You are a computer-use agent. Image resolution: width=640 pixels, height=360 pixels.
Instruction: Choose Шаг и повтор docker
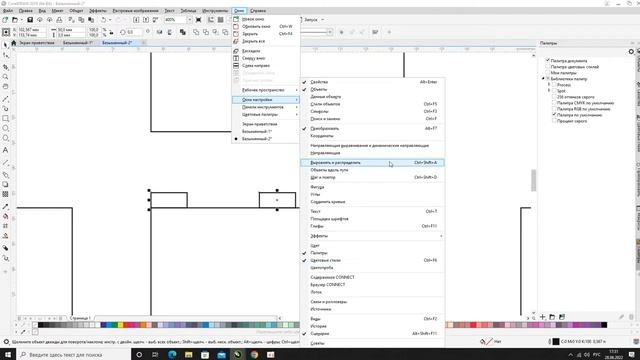pos(372,177)
